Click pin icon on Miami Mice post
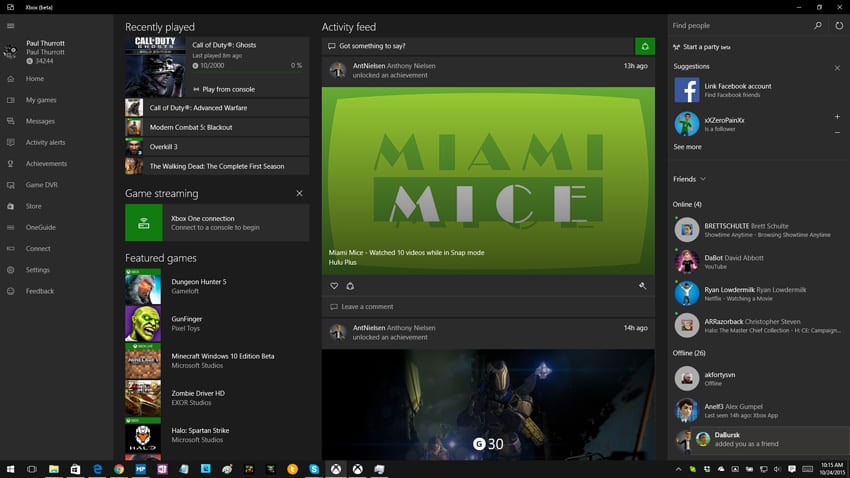Viewport: 850px width, 478px height. click(x=642, y=286)
